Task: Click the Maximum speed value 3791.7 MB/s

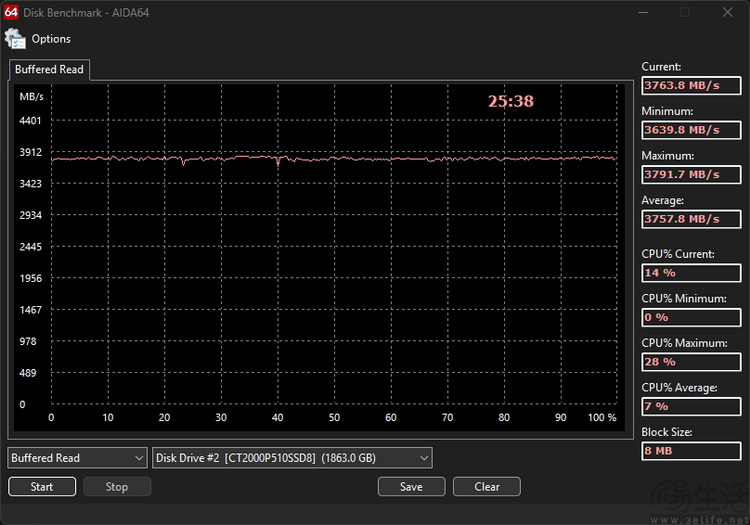Action: tap(691, 175)
